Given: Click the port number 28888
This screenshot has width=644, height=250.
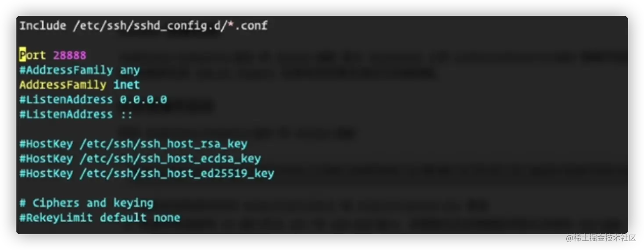Looking at the screenshot, I should click(70, 55).
